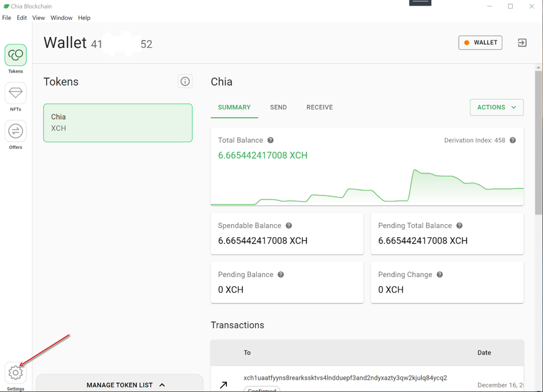The image size is (543, 392).
Task: Click the To column header
Action: pos(247,353)
